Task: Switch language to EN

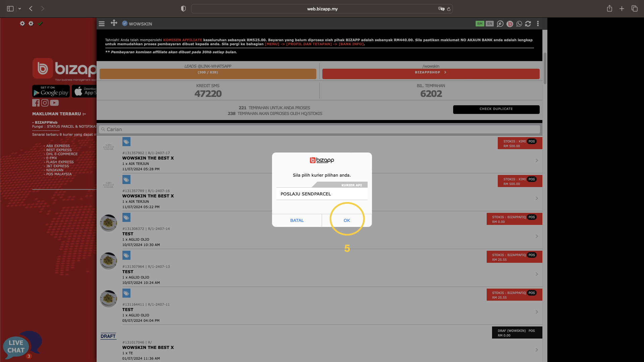Action: point(490,24)
